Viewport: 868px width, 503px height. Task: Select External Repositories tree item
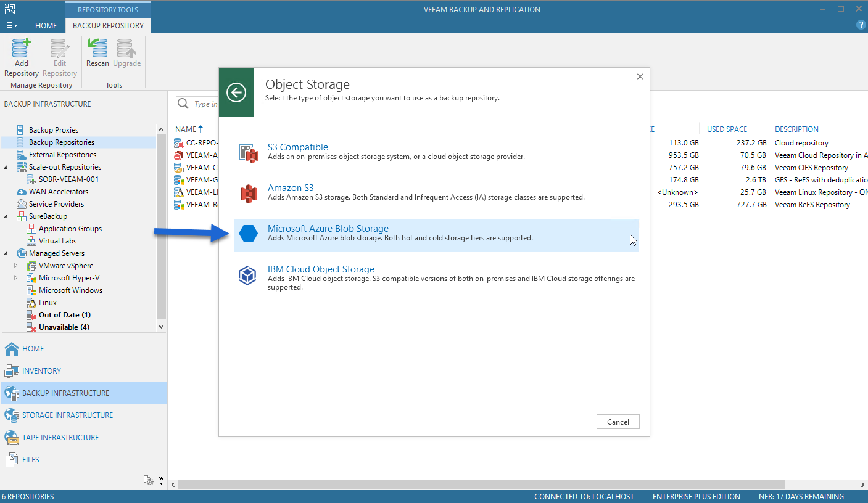pyautogui.click(x=62, y=155)
